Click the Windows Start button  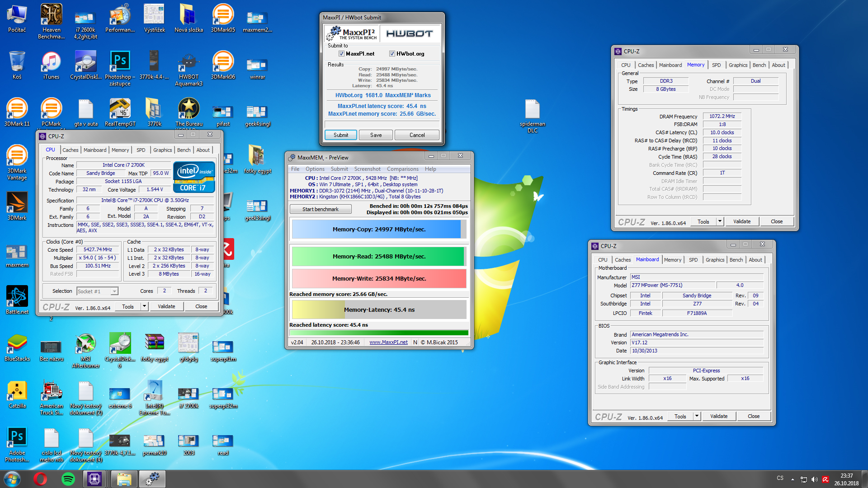coord(12,479)
